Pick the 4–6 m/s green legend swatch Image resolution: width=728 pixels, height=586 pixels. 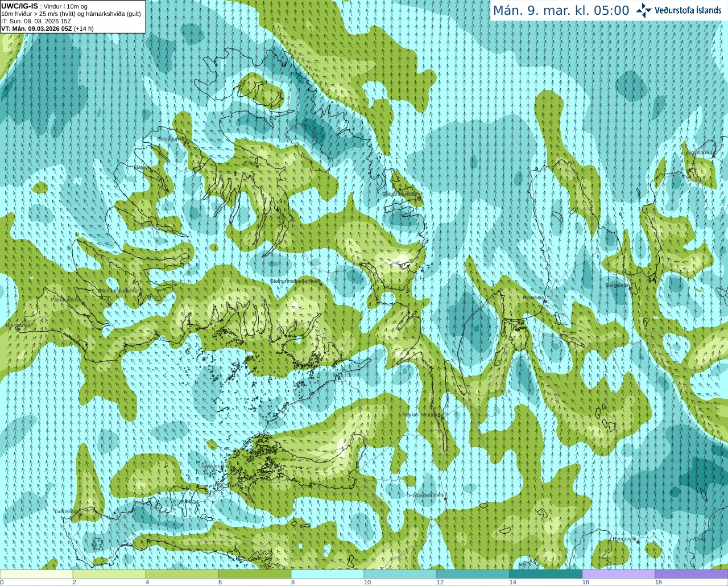pyautogui.click(x=182, y=574)
